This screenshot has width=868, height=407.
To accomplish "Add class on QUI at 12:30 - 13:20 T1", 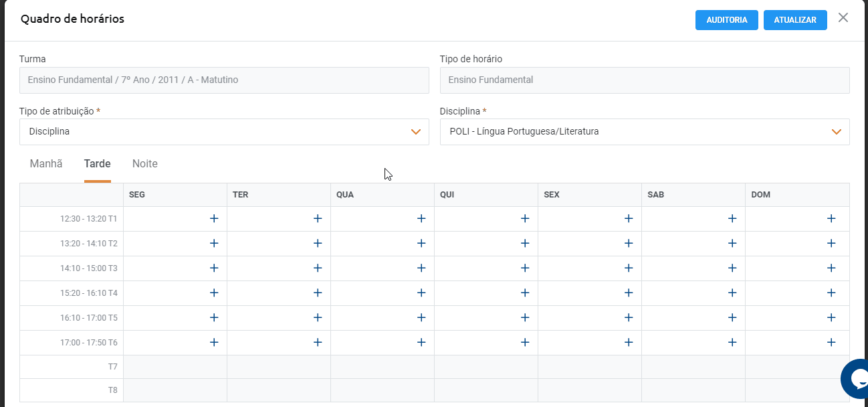I will 525,218.
